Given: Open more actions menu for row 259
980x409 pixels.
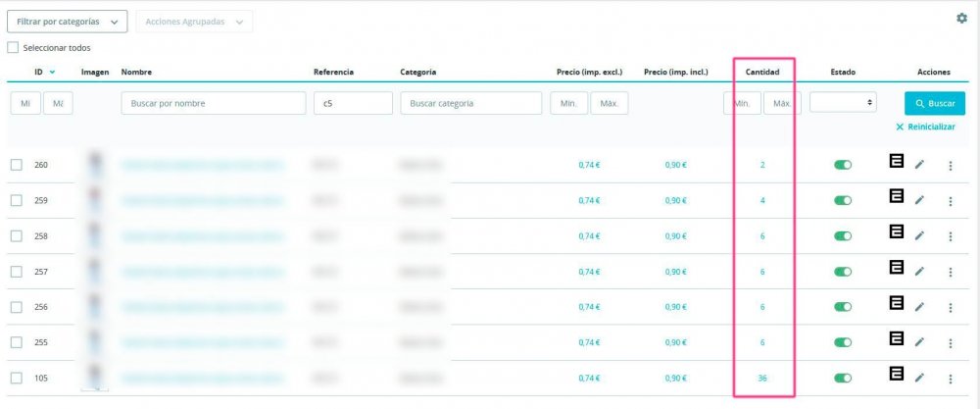Looking at the screenshot, I should coord(951,201).
